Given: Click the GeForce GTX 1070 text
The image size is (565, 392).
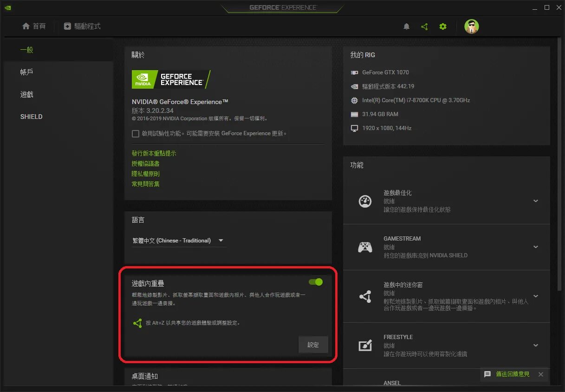Looking at the screenshot, I should pos(386,72).
